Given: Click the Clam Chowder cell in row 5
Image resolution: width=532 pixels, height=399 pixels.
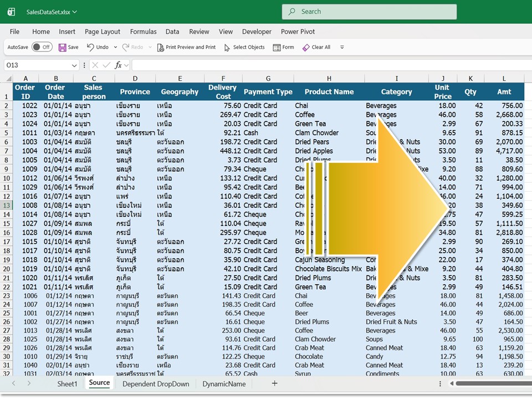Looking at the screenshot, I should click(329, 132).
